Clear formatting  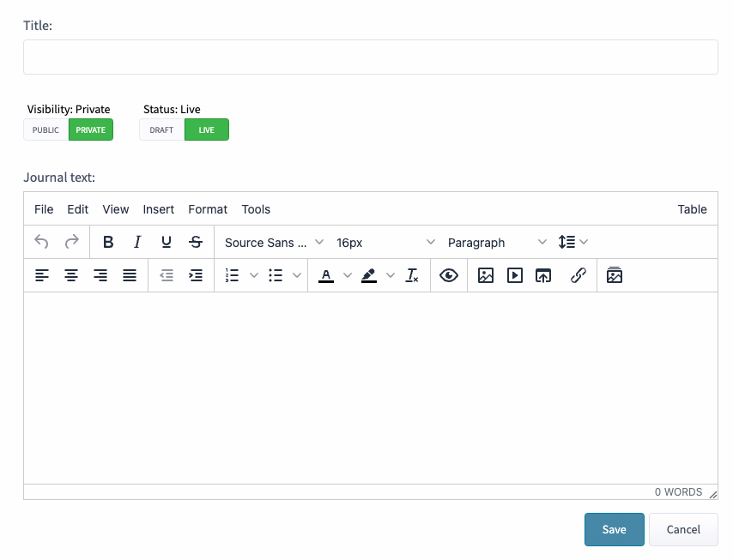coord(412,275)
